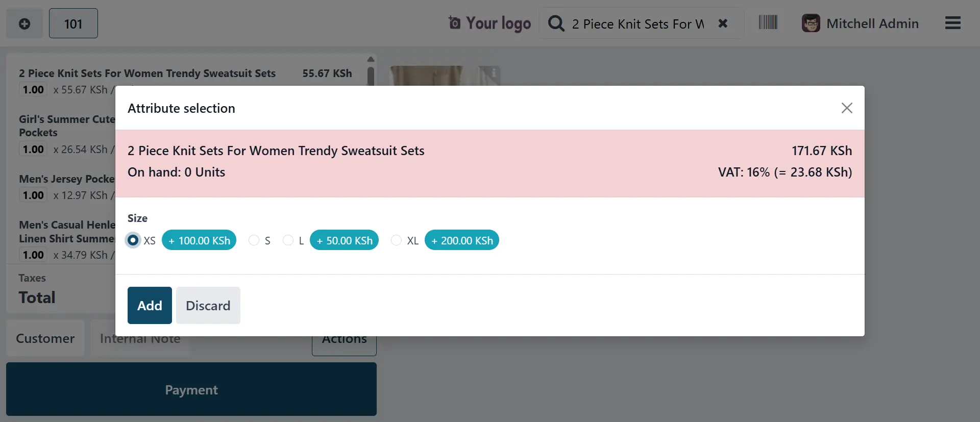The image size is (980, 422).
Task: Click the barcode scanner icon
Action: coord(768,23)
